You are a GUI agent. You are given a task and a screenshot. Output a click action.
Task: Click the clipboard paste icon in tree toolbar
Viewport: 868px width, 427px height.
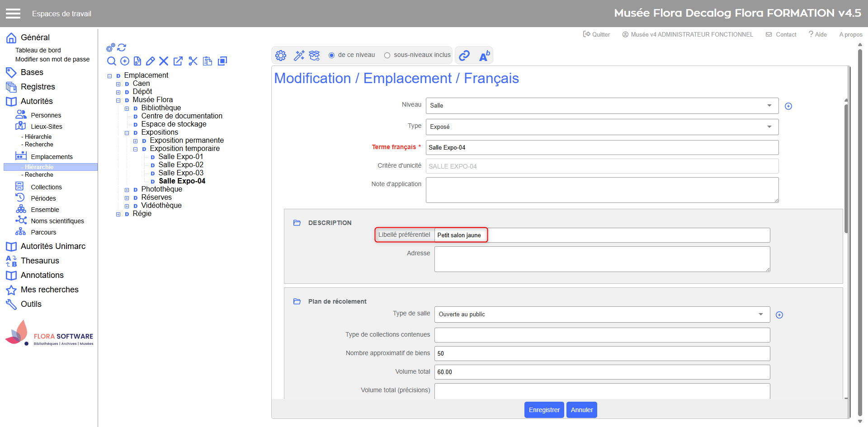pyautogui.click(x=208, y=61)
